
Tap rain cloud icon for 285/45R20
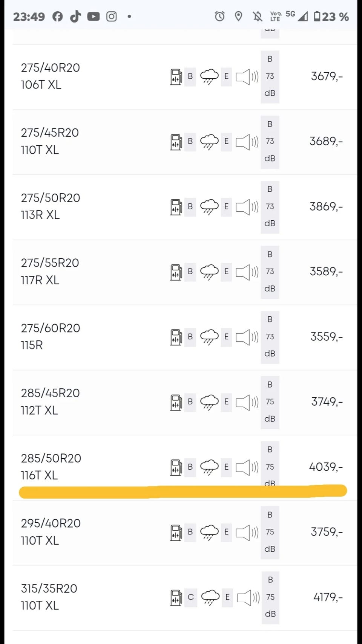click(x=209, y=402)
